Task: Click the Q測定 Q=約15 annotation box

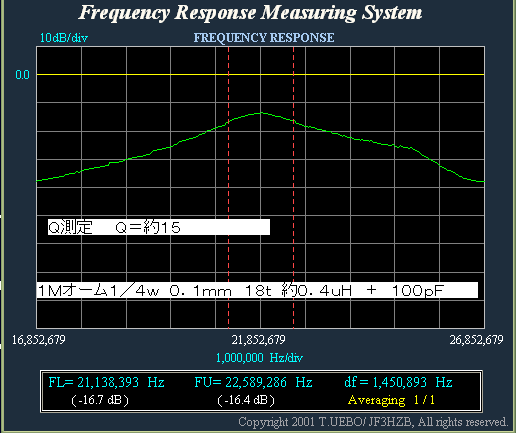Action: click(159, 227)
